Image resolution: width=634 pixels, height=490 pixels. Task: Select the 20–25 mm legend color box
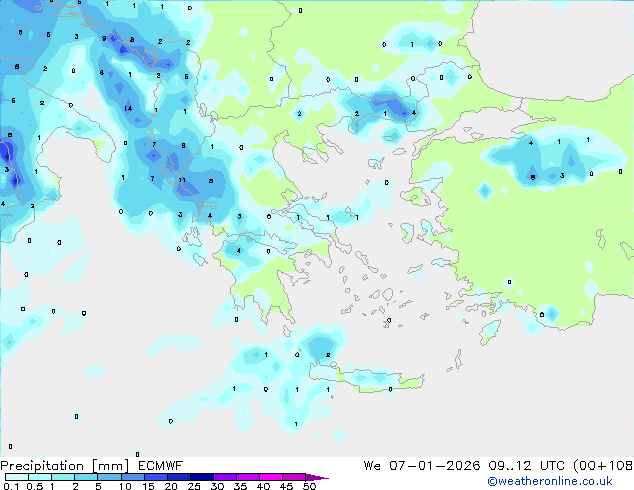(x=179, y=477)
